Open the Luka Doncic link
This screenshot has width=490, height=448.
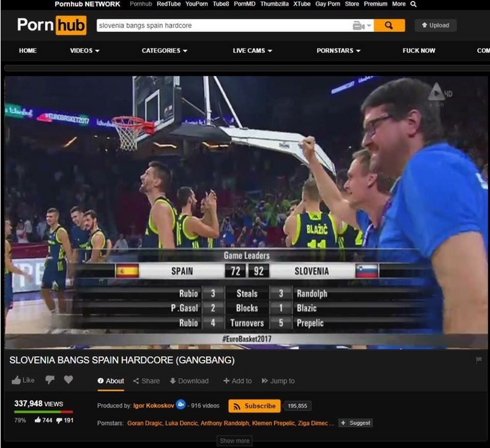coord(181,424)
